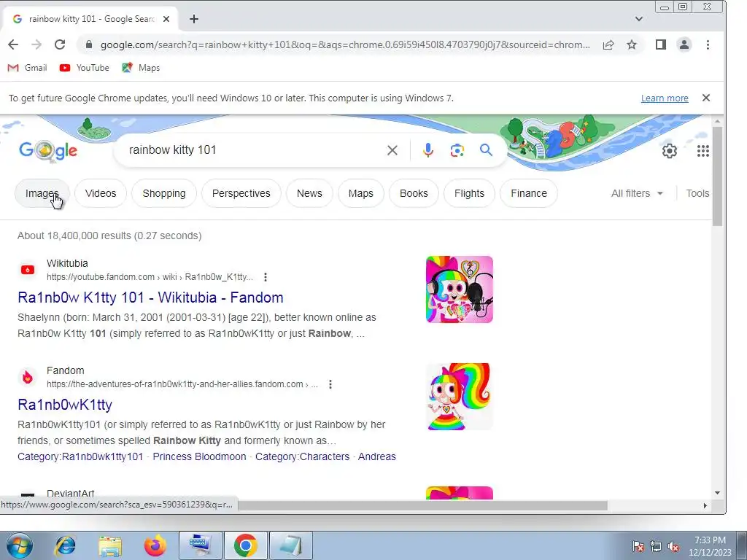
Task: Open Windows Explorer folder from the taskbar
Action: click(x=110, y=545)
